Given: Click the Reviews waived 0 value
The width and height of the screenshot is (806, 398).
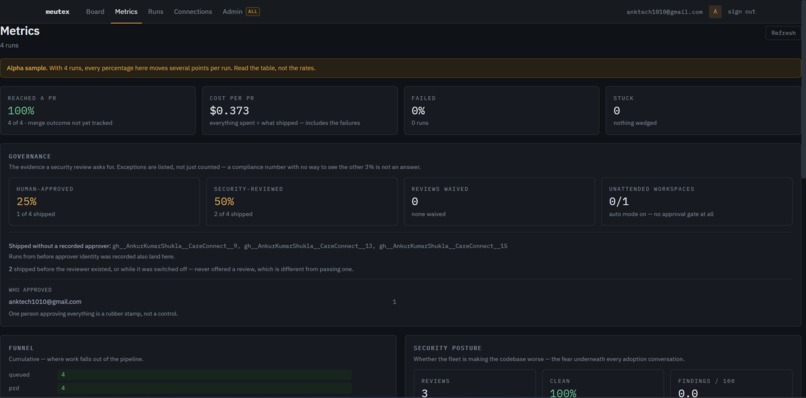Looking at the screenshot, I should (415, 202).
